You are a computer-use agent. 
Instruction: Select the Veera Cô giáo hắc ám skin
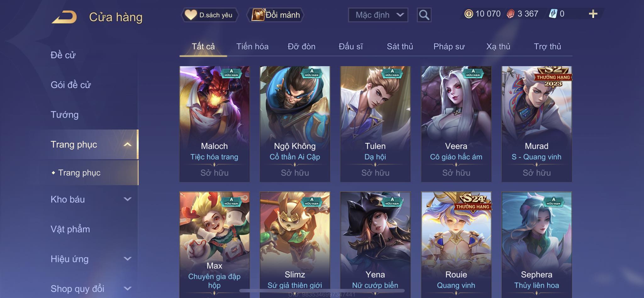click(456, 124)
